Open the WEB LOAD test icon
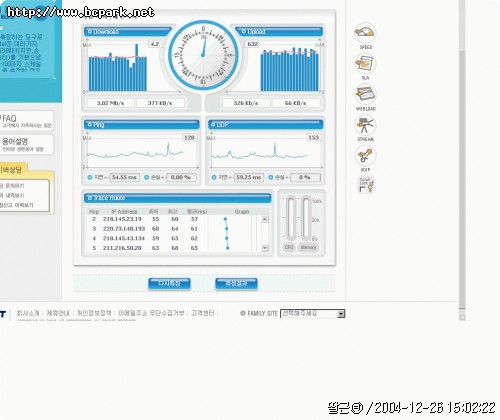 [x=365, y=95]
